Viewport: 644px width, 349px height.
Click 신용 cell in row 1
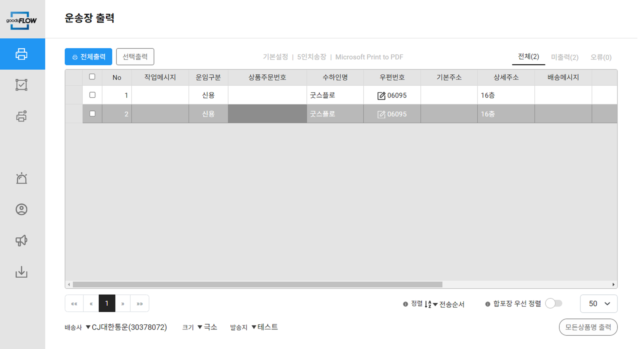tap(208, 95)
